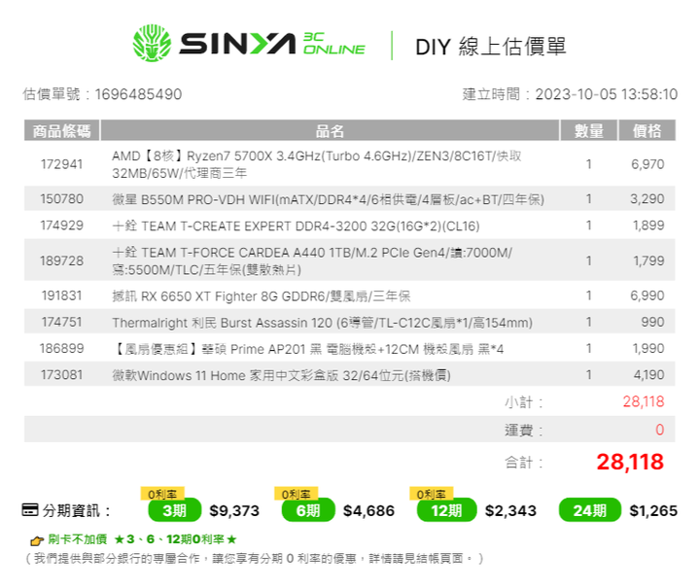Click the 12期 amount $2,343
The height and width of the screenshot is (588, 700).
pos(510,510)
